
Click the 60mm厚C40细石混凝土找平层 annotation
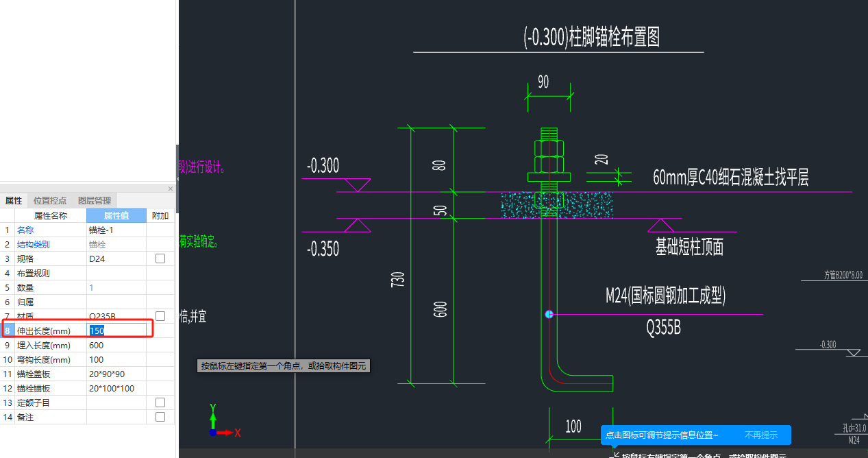(730, 178)
